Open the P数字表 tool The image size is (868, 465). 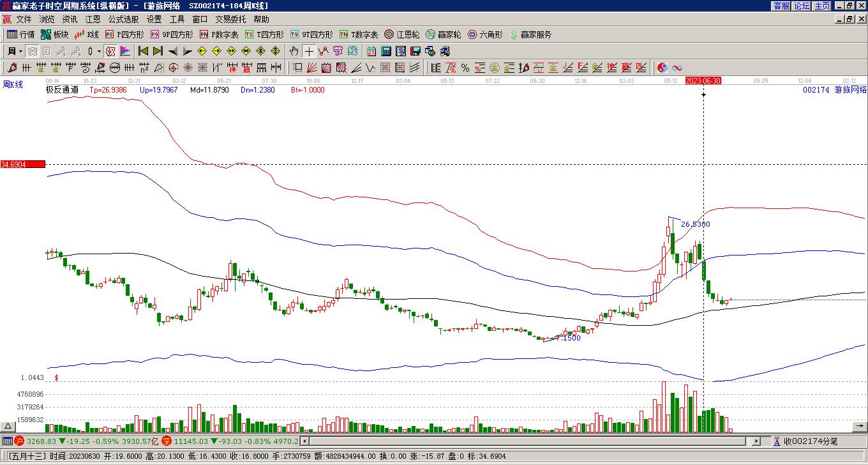click(x=219, y=34)
